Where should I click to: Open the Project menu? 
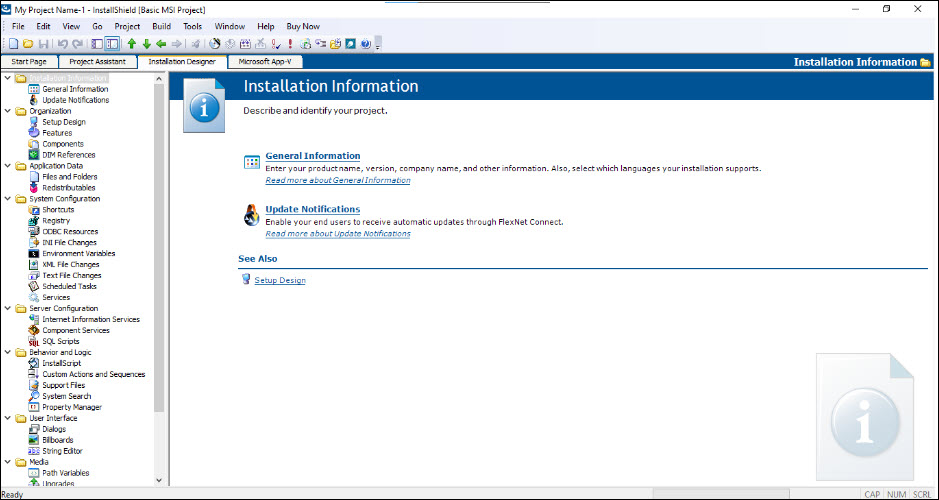click(127, 26)
